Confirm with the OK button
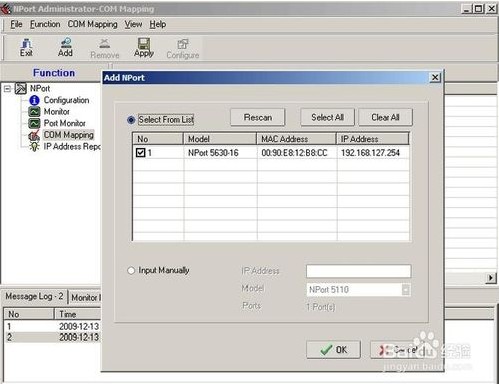Viewport: 499px width, 388px height. pos(333,350)
